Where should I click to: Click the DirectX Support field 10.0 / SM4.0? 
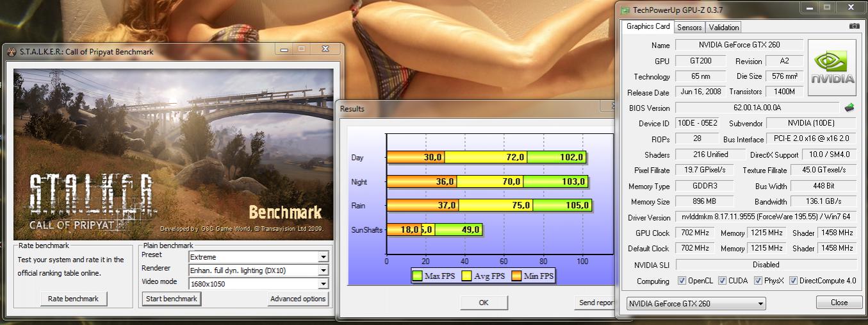click(x=829, y=154)
